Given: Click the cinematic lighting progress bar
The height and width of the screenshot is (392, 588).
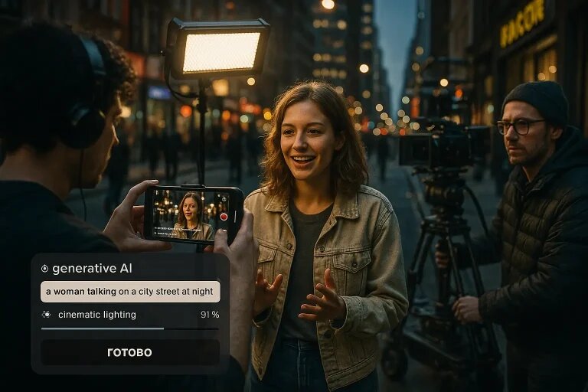Looking at the screenshot, I should click(x=129, y=328).
